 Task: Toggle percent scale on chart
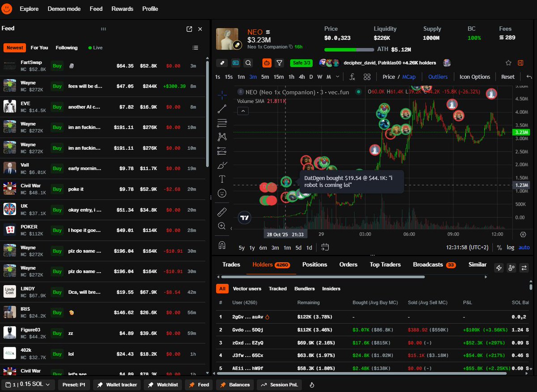point(499,247)
